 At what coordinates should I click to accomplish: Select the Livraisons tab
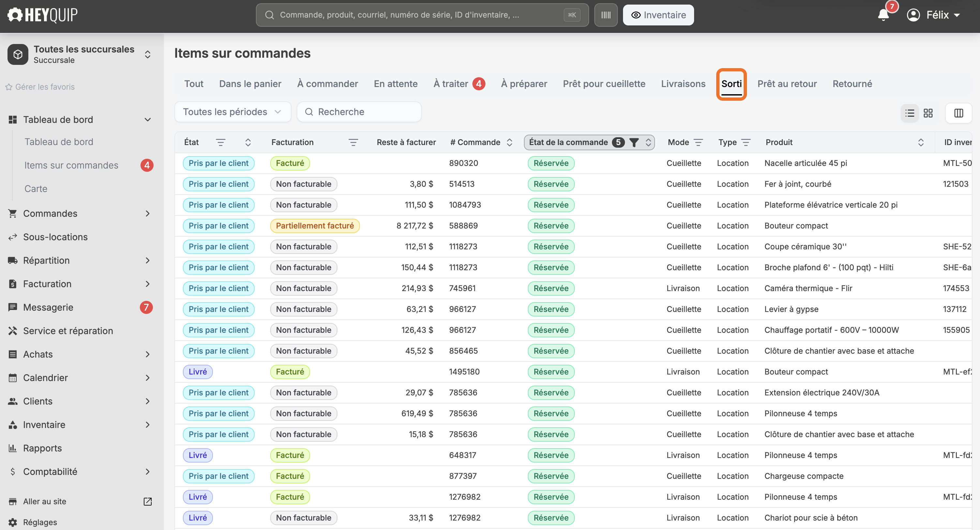[683, 84]
